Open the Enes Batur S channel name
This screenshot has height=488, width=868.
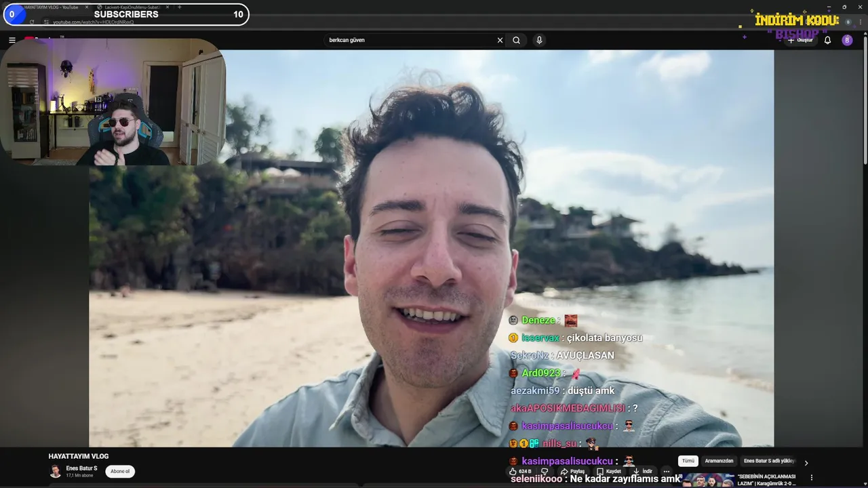[x=81, y=468]
